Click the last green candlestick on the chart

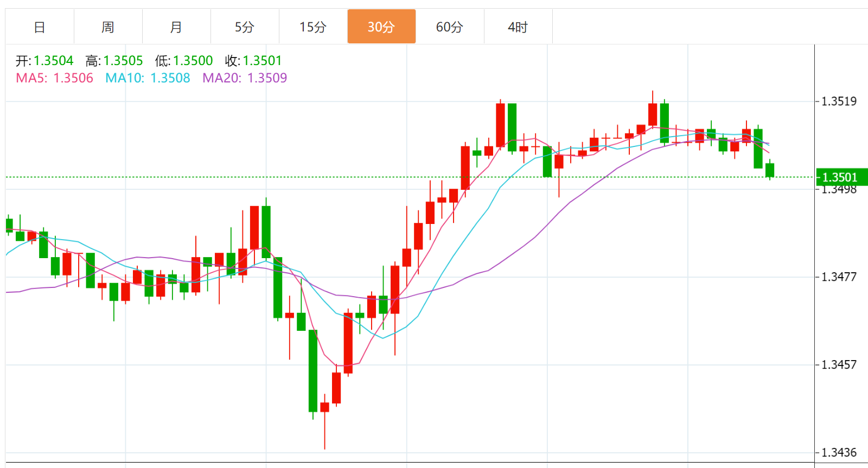pos(770,170)
